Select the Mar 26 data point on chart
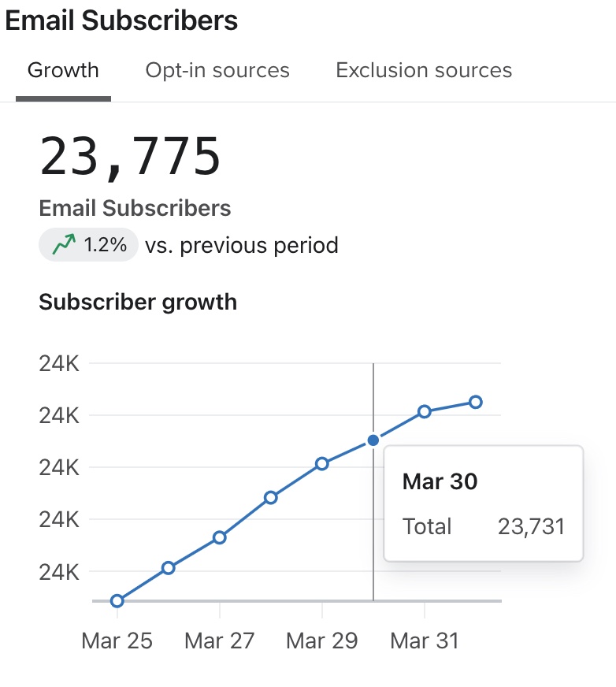 (168, 567)
